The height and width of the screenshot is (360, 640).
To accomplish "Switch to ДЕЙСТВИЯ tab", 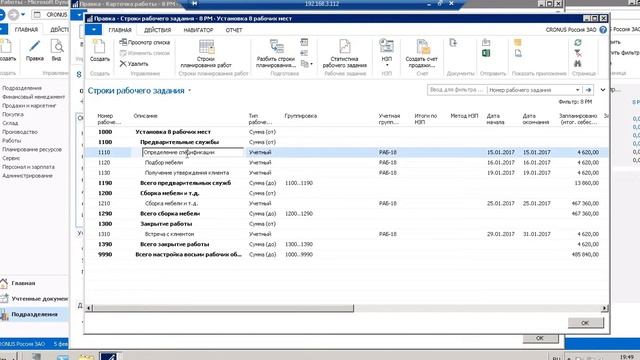I will tap(158, 30).
